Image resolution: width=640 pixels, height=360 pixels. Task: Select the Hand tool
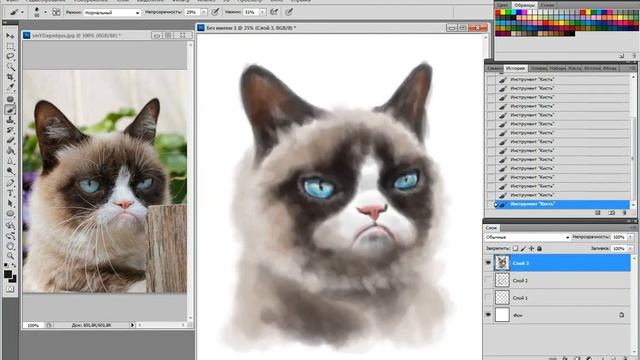click(x=10, y=246)
